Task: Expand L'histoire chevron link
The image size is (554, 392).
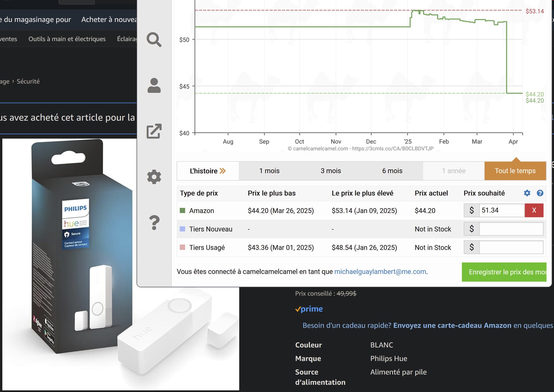Action: tap(208, 171)
